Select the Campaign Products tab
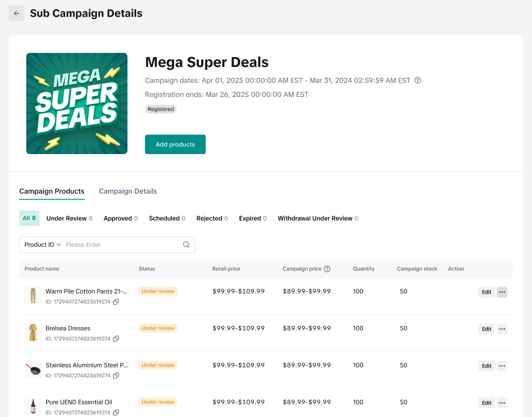Viewport: 532px width, 417px height. click(52, 191)
